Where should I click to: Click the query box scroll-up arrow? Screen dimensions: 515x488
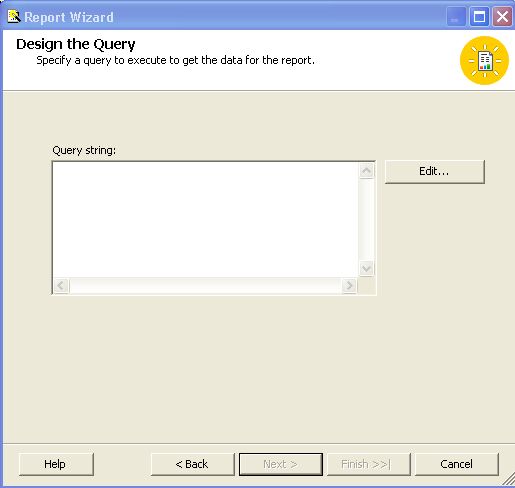click(x=366, y=171)
